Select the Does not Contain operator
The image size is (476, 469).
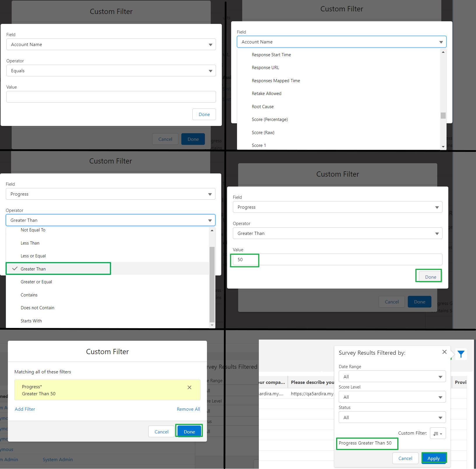pos(37,308)
